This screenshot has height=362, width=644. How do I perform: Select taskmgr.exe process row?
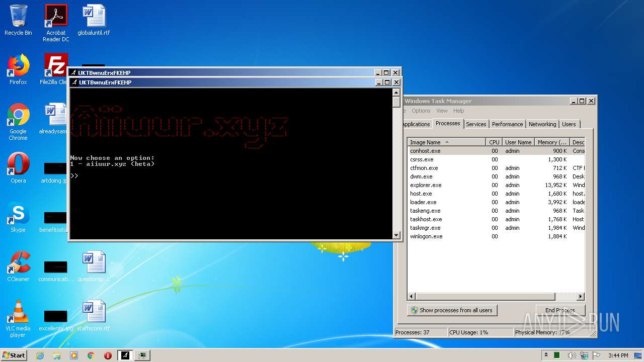496,228
